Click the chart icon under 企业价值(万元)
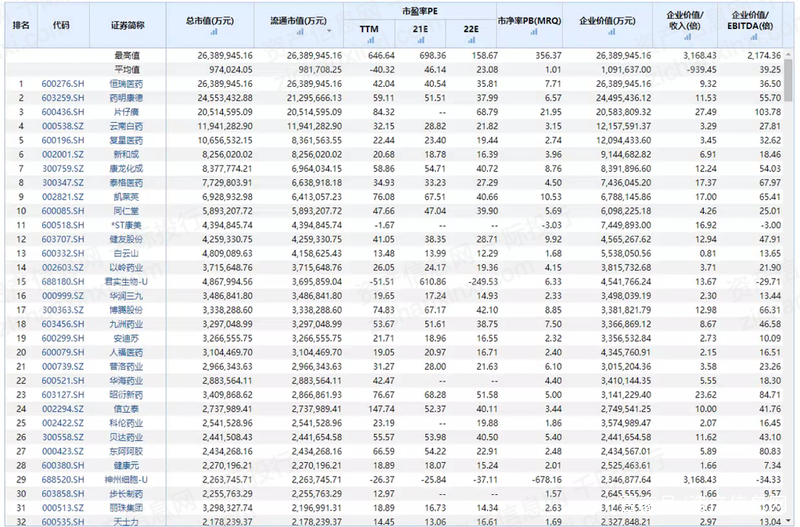Image resolution: width=800 pixels, height=527 pixels. point(611,32)
